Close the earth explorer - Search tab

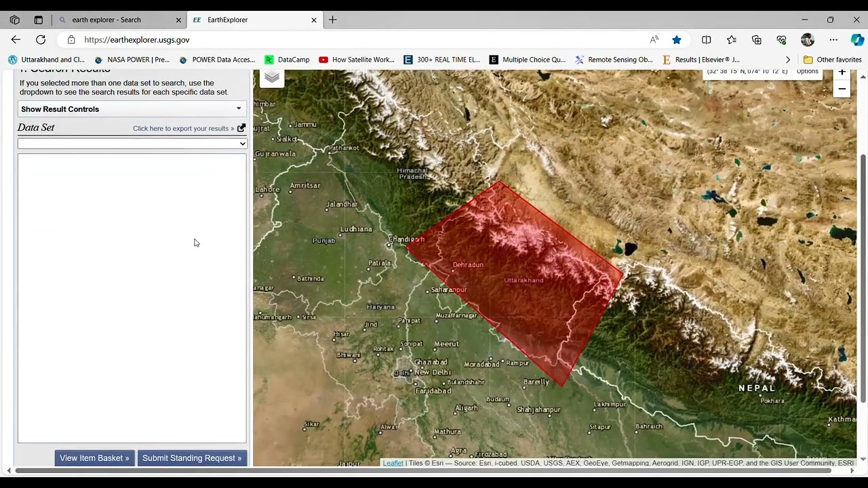(178, 20)
